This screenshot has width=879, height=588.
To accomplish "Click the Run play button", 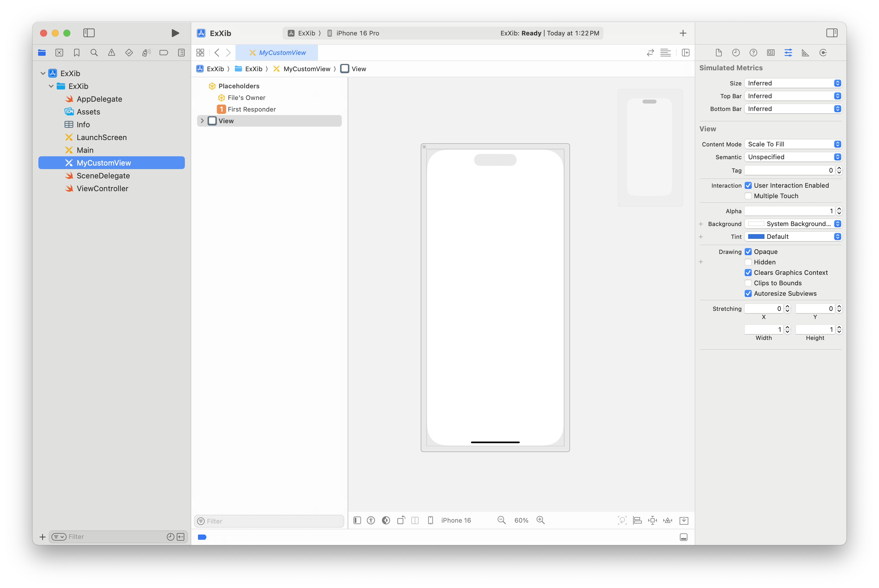I will (x=175, y=33).
